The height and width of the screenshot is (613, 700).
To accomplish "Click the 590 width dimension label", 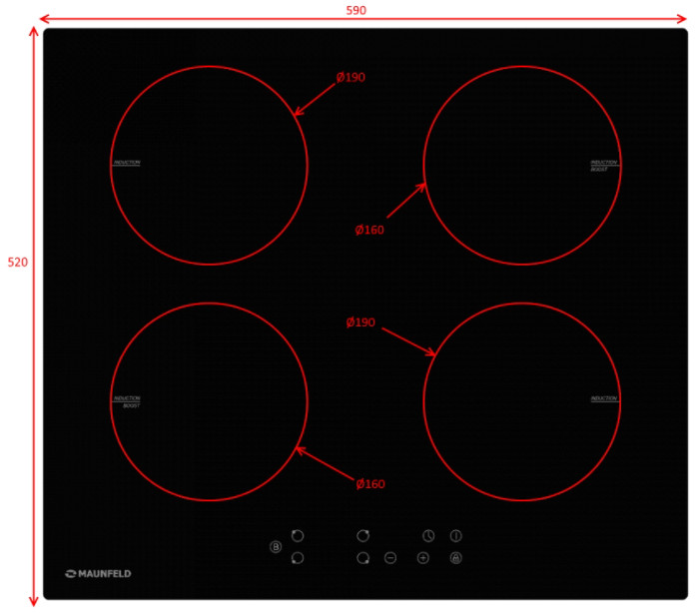I will (356, 10).
